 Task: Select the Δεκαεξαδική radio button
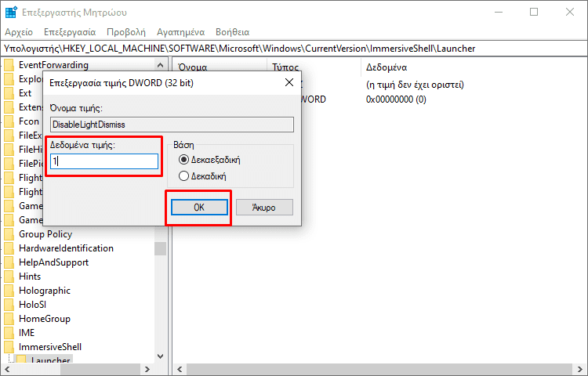(x=183, y=160)
